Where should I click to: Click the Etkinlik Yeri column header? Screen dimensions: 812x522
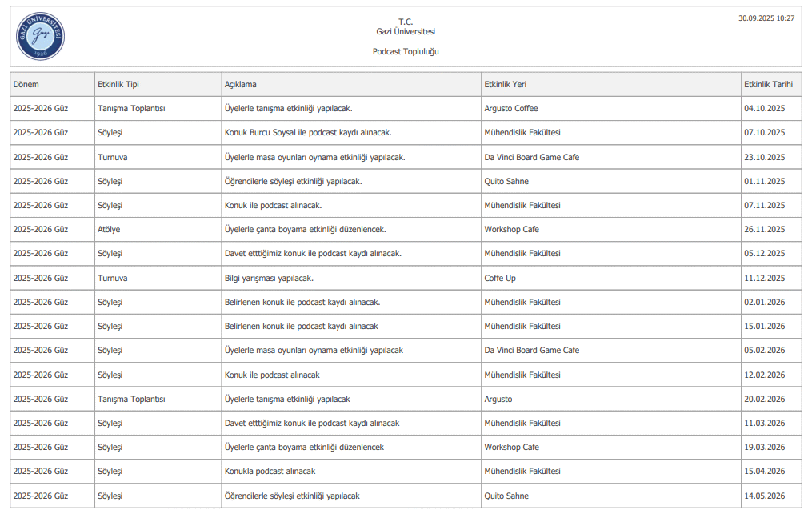pos(505,84)
